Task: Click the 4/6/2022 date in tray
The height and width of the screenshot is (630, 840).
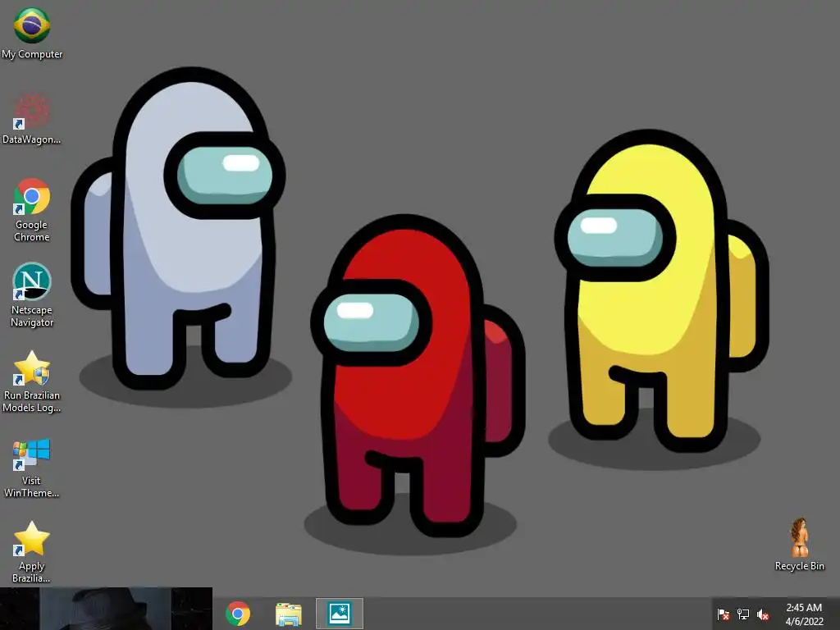Action: pos(804,622)
